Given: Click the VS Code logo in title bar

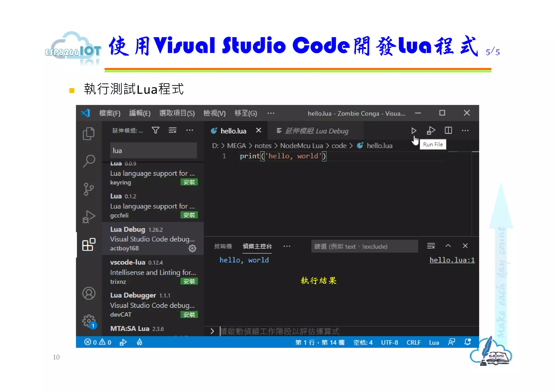Looking at the screenshot, I should (x=86, y=113).
